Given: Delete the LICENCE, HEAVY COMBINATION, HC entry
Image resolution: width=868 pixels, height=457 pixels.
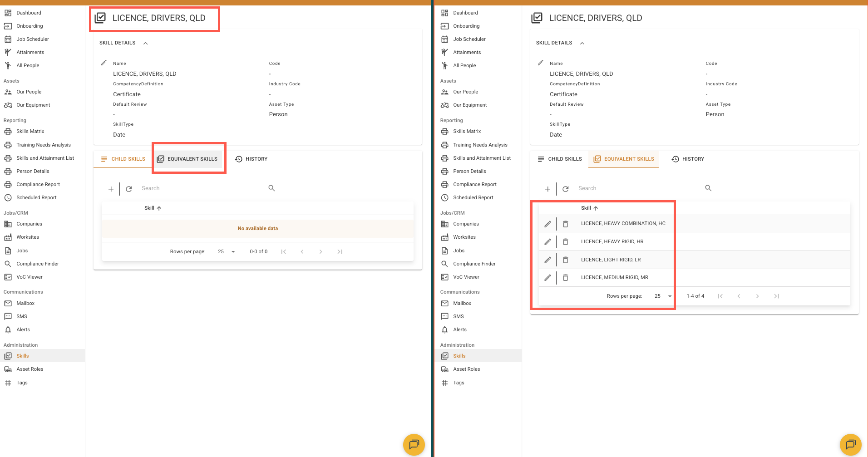Looking at the screenshot, I should coord(565,224).
